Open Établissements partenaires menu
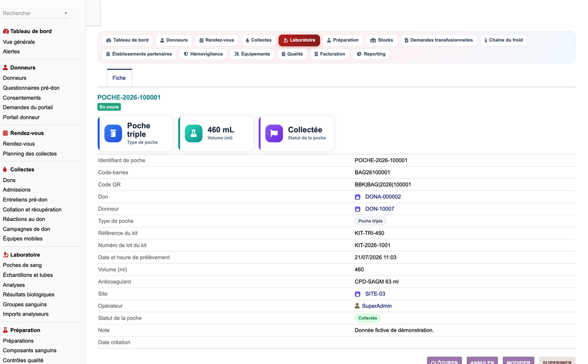 [139, 54]
